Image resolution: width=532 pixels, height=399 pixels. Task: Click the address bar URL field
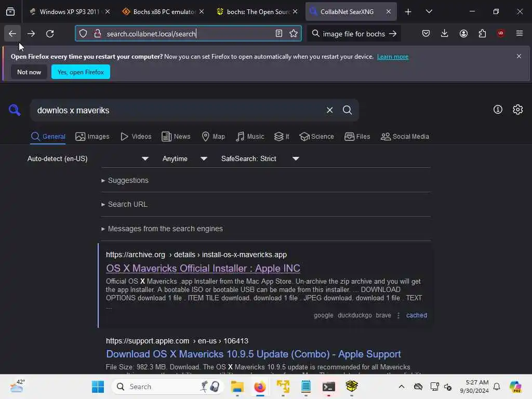tap(188, 34)
